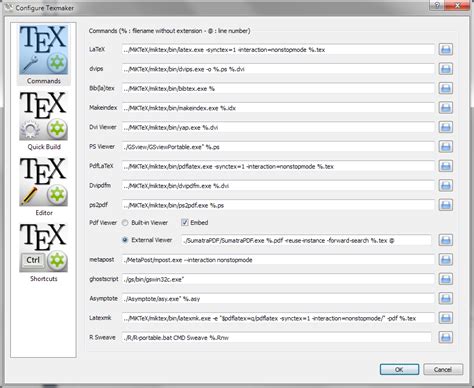Discard changes with the Cancel button
The height and width of the screenshot is (388, 474).
point(443,369)
